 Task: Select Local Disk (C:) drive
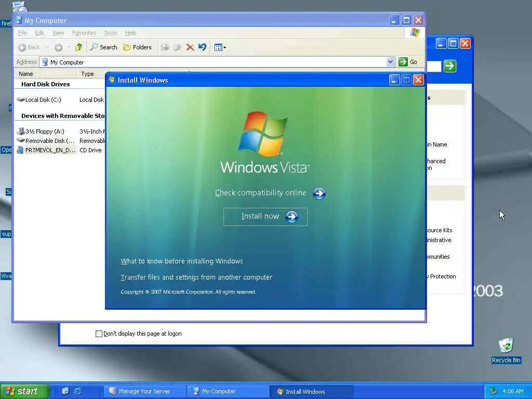point(39,99)
